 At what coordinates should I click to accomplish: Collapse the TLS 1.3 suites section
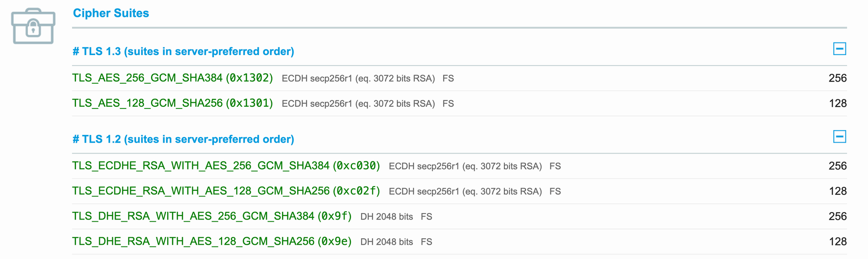tap(839, 49)
